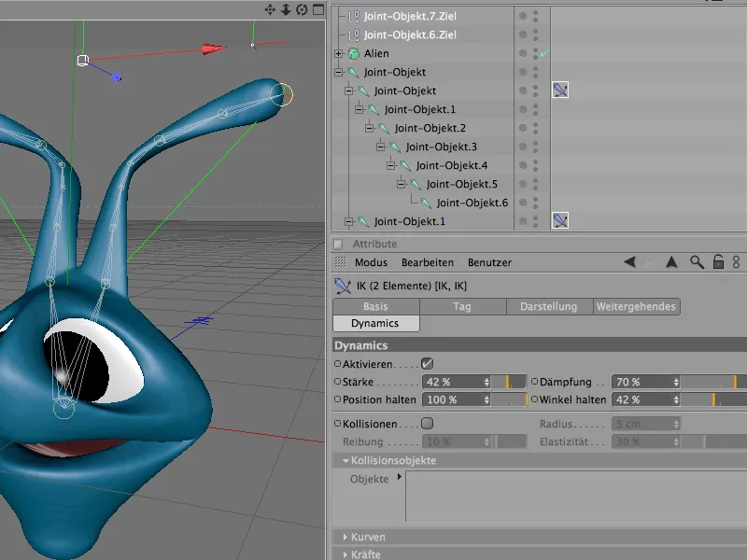Click the top-level Joint-Objekt joint icon
This screenshot has height=560, width=747.
click(353, 73)
